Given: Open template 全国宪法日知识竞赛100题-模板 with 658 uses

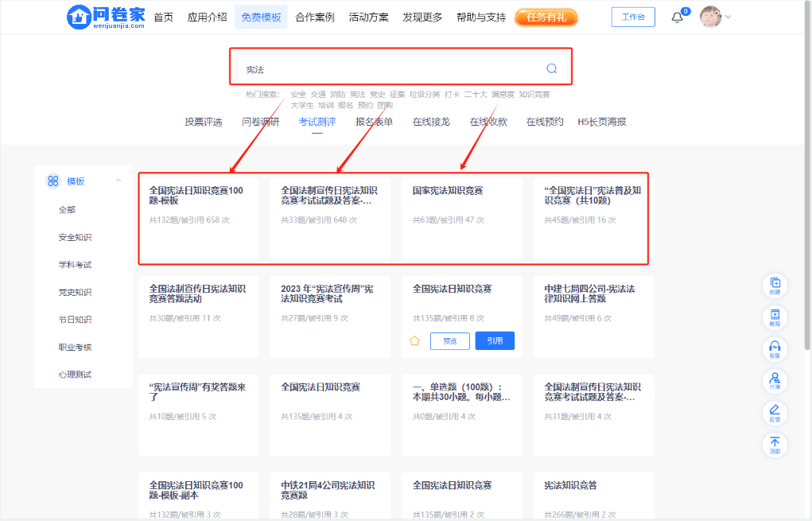Looking at the screenshot, I should (199, 218).
